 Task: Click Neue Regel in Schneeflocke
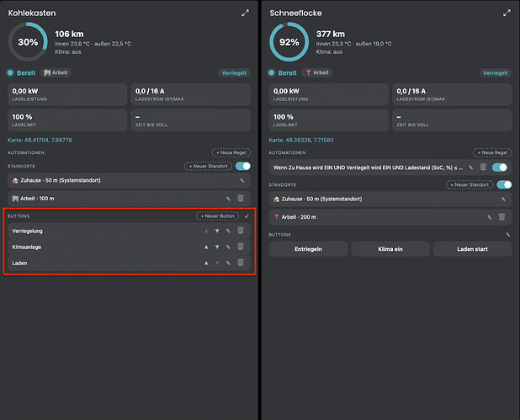(492, 152)
